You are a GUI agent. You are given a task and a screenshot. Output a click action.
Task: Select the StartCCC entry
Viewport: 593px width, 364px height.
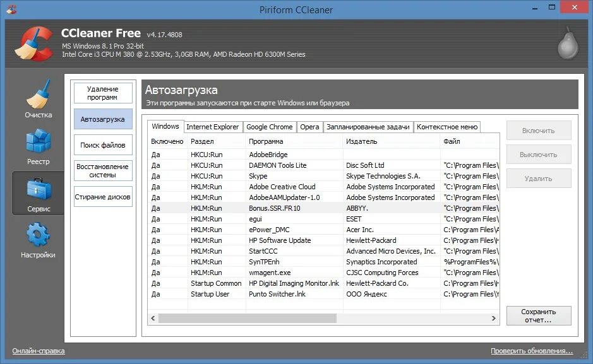coord(324,251)
